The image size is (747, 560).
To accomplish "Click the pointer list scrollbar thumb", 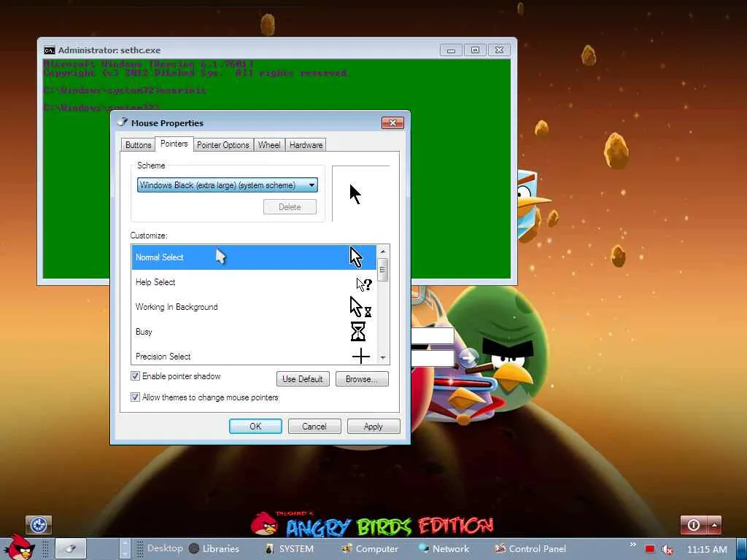I will tap(382, 270).
